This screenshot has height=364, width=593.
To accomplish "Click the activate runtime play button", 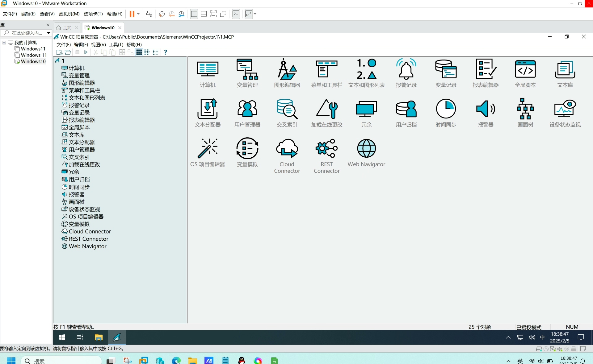I will coord(86,52).
